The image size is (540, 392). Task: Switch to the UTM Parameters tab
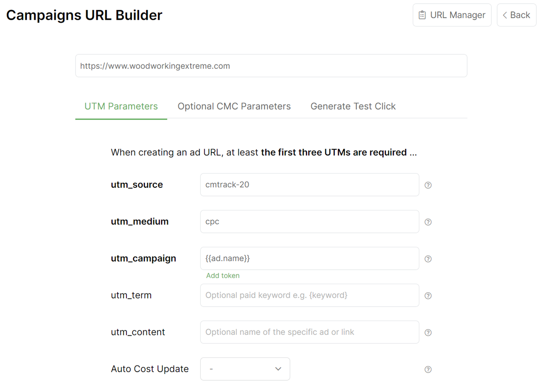point(121,107)
